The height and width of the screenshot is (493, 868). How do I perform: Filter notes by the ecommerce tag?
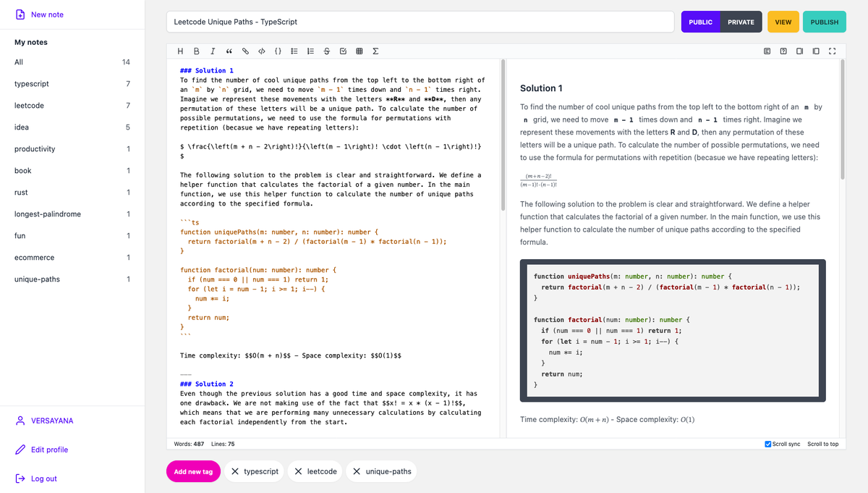[x=72, y=258]
